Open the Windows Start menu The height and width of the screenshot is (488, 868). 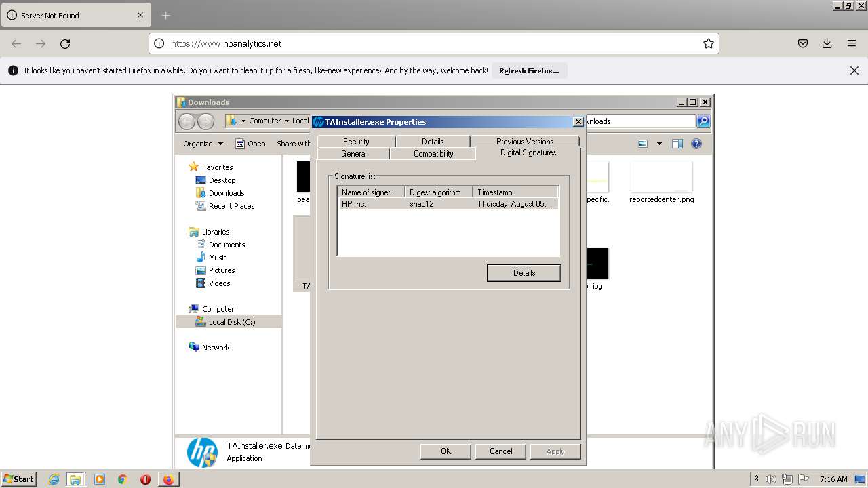[x=18, y=479]
